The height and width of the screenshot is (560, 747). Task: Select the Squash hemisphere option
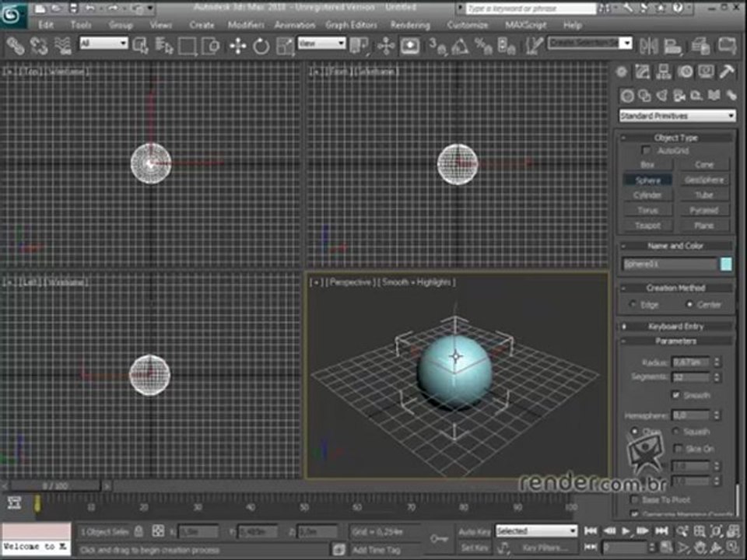[x=676, y=431]
